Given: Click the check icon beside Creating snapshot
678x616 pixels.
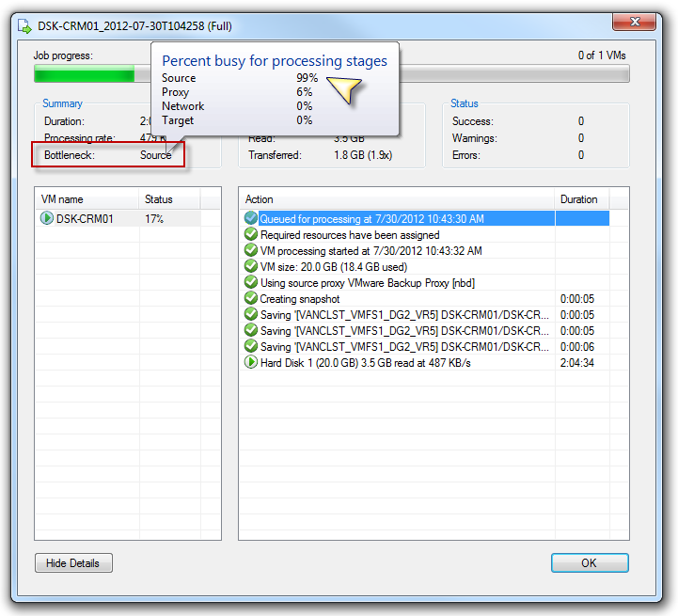Looking at the screenshot, I should [251, 299].
